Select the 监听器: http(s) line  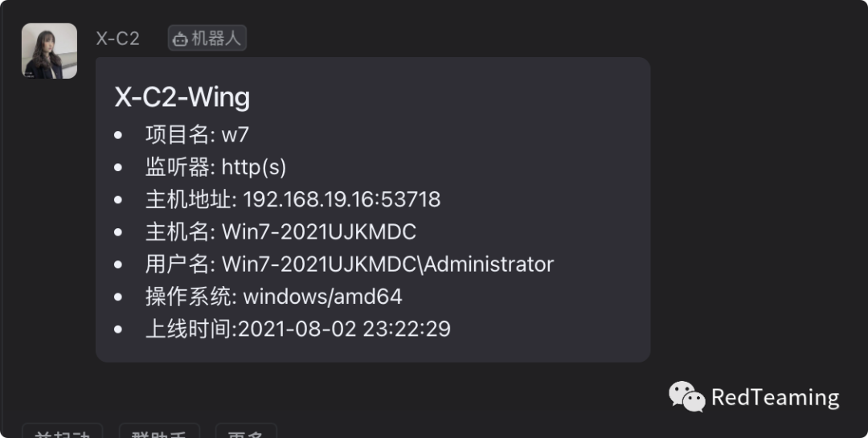click(x=216, y=167)
